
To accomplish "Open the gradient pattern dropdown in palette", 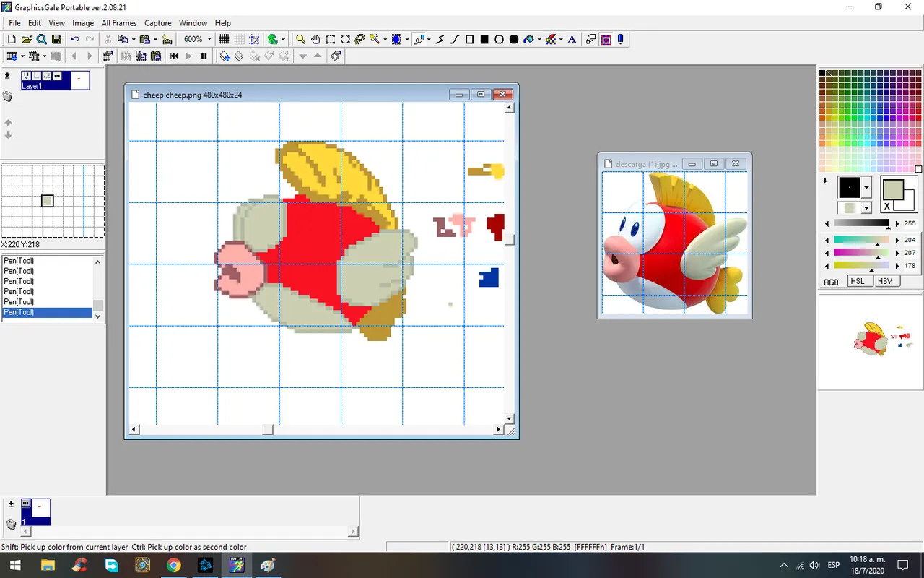I will [x=866, y=208].
